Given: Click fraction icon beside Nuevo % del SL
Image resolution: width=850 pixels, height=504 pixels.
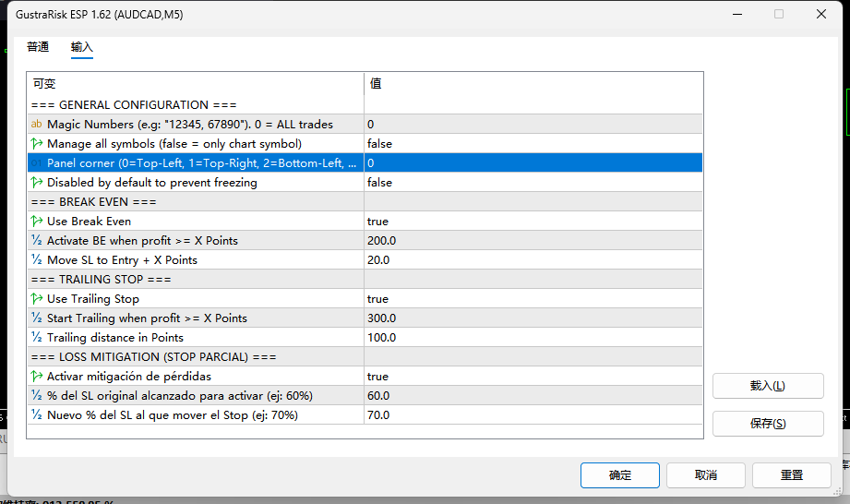Looking at the screenshot, I should [36, 415].
